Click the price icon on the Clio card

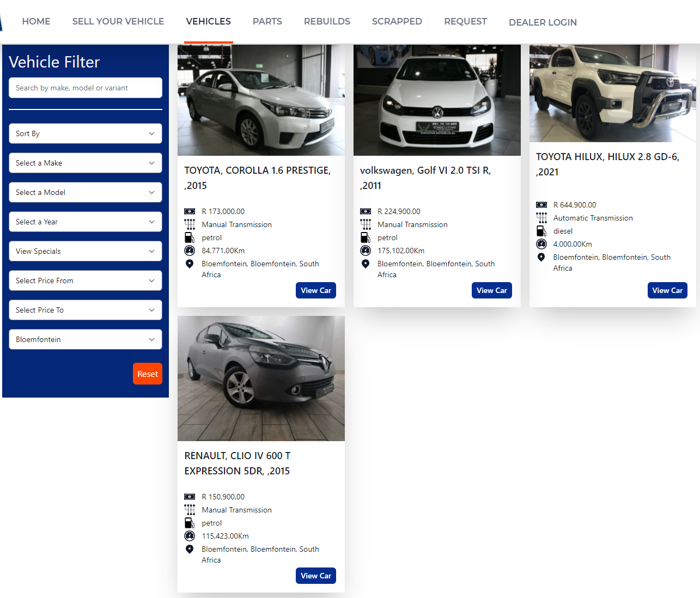coord(190,497)
